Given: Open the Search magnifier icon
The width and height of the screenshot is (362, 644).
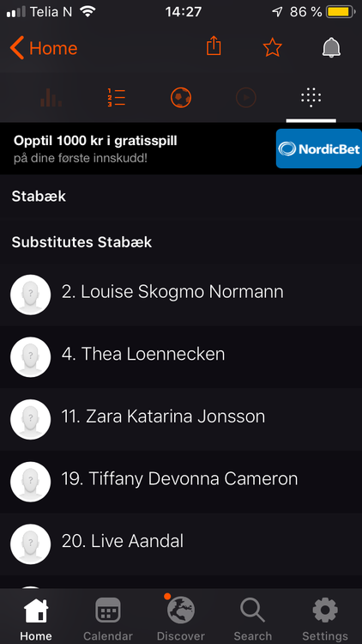Looking at the screenshot, I should point(252,611).
